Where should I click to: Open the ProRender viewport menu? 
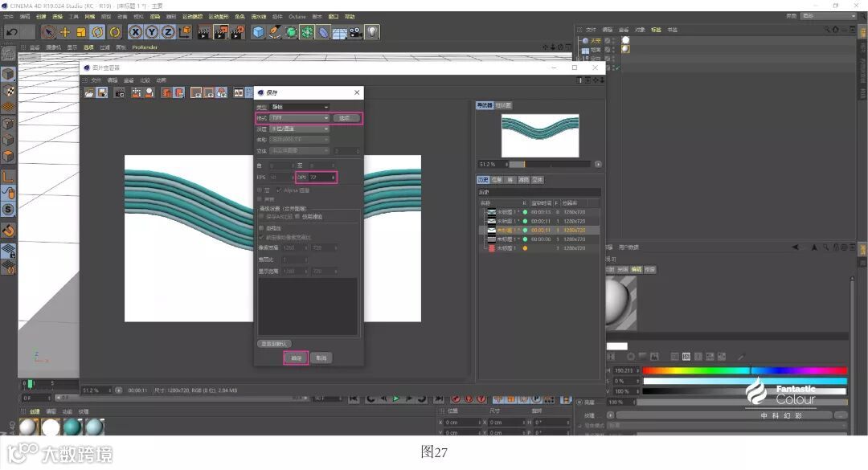[145, 47]
